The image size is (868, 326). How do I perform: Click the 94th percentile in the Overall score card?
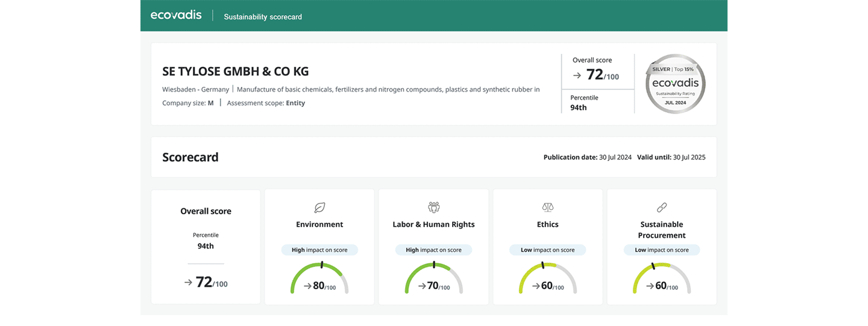(x=206, y=246)
